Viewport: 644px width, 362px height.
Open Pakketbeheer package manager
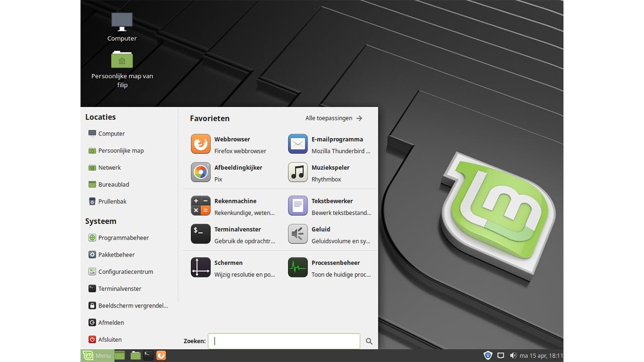click(x=112, y=255)
